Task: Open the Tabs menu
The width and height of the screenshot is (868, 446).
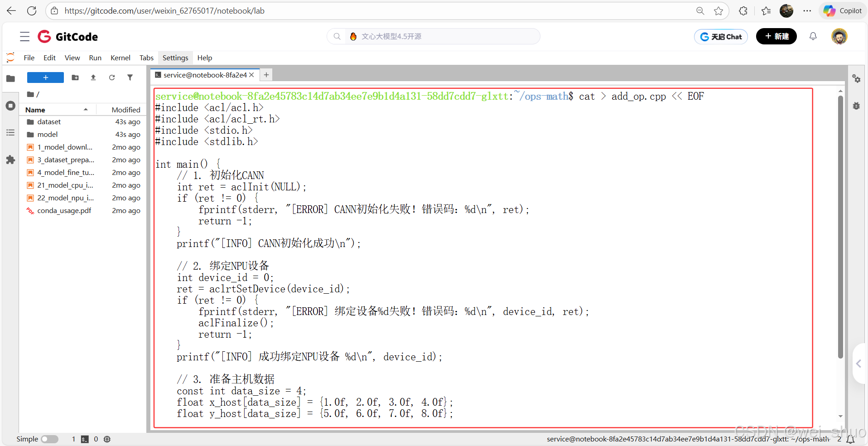Action: (x=146, y=58)
